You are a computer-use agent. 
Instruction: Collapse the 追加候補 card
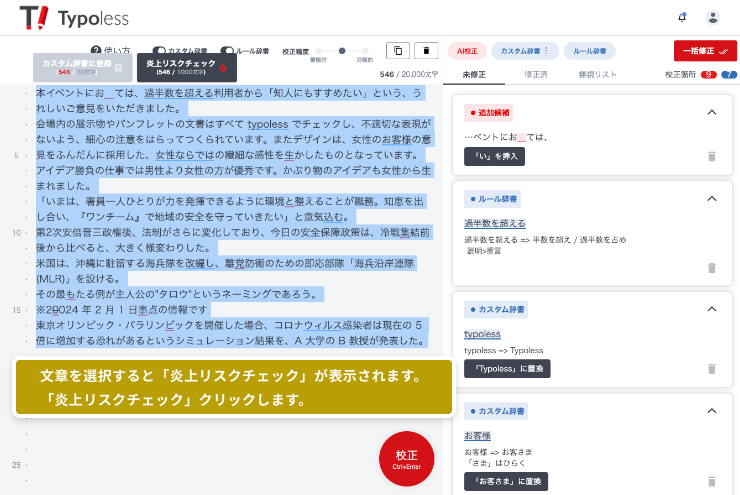coord(712,112)
